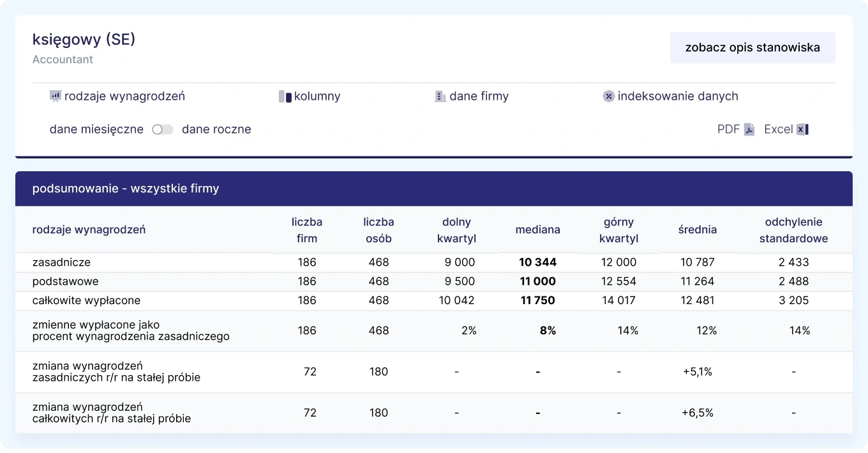Click the rodzaje wynagrodzeń presentation icon
Screen dimensions: 868x453
(x=56, y=96)
